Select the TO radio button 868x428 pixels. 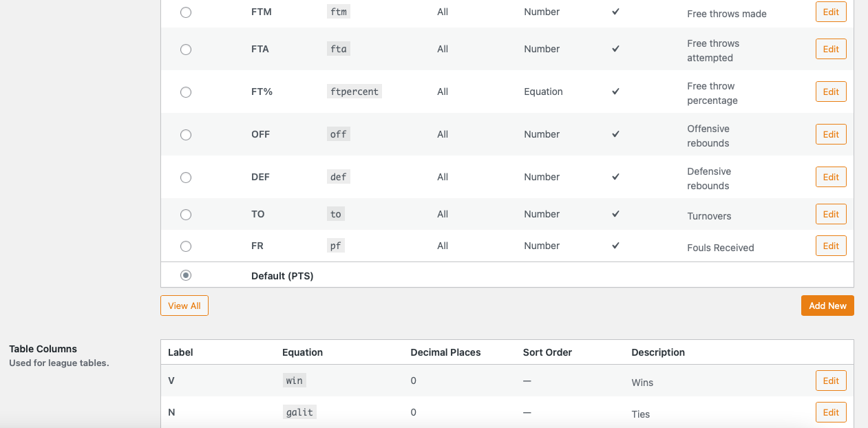pos(186,215)
